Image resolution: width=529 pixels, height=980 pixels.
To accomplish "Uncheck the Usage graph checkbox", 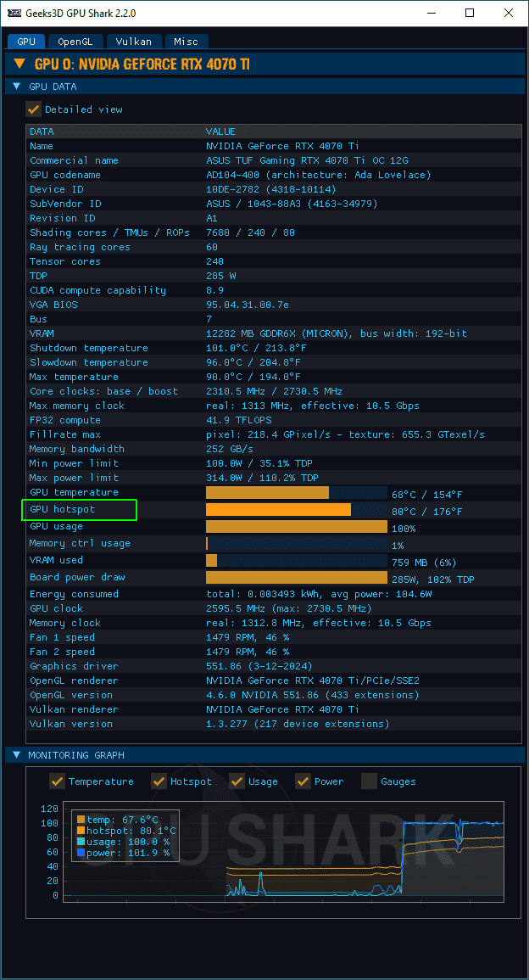I will point(237,781).
